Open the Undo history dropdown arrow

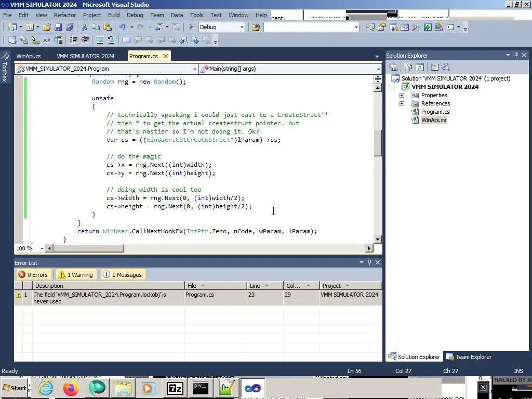point(131,27)
